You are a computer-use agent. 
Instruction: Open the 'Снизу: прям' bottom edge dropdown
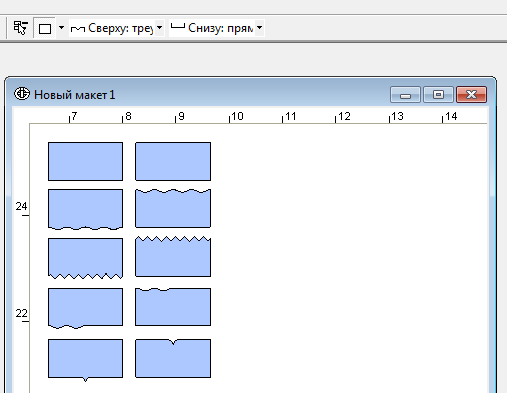[259, 28]
